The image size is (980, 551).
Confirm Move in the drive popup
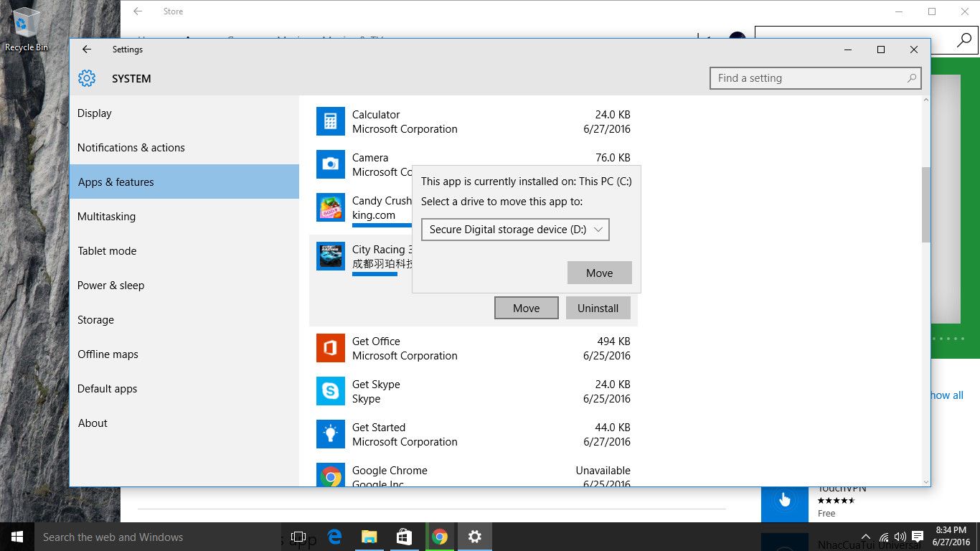click(x=600, y=273)
